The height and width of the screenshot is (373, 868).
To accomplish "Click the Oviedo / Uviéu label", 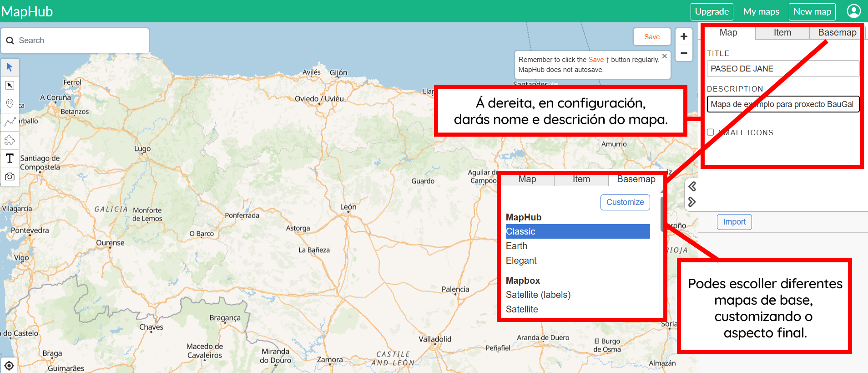I will 319,99.
